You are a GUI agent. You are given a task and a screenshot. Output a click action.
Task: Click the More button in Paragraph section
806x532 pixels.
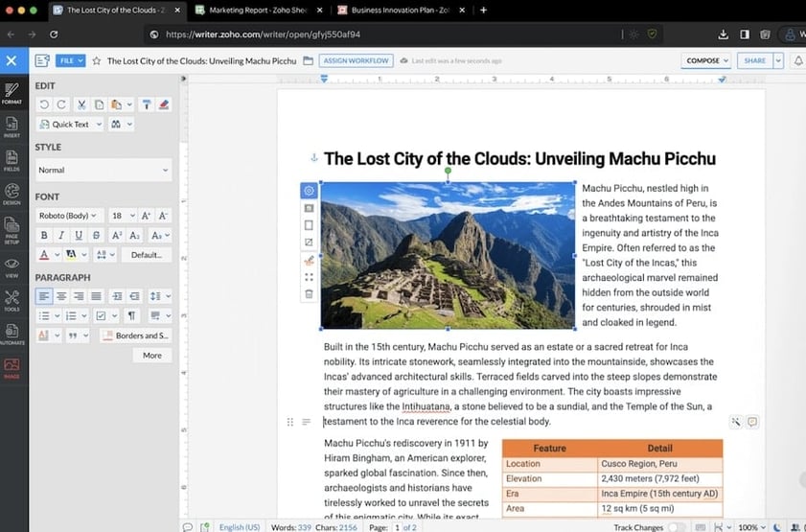point(152,355)
